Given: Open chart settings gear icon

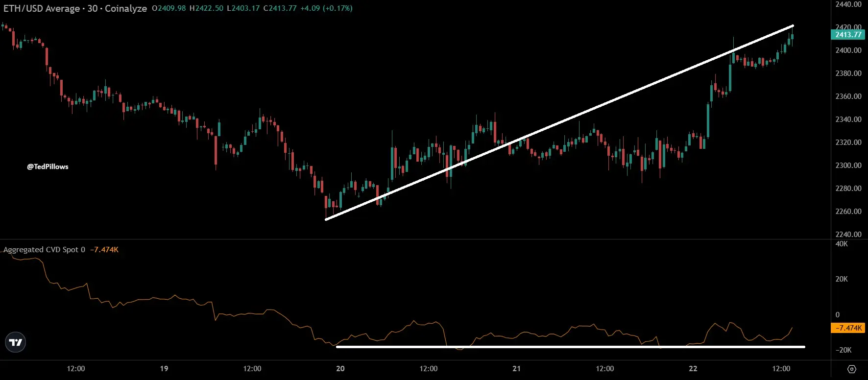Looking at the screenshot, I should (x=852, y=369).
